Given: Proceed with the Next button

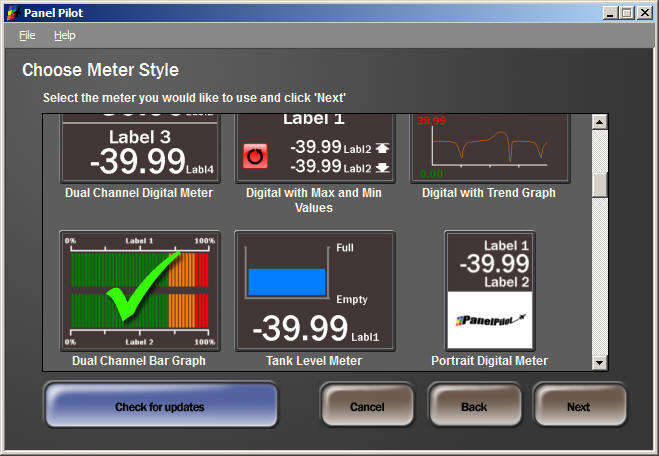Looking at the screenshot, I should tap(578, 407).
